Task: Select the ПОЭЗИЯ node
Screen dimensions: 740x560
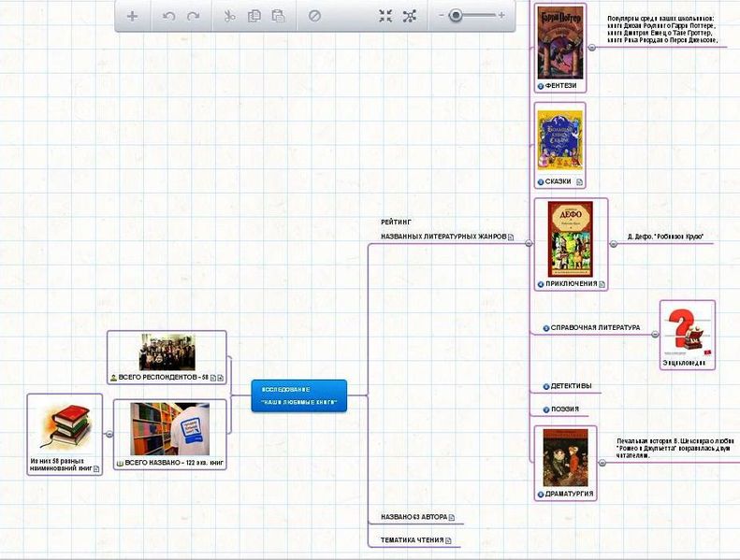Action: tap(565, 409)
